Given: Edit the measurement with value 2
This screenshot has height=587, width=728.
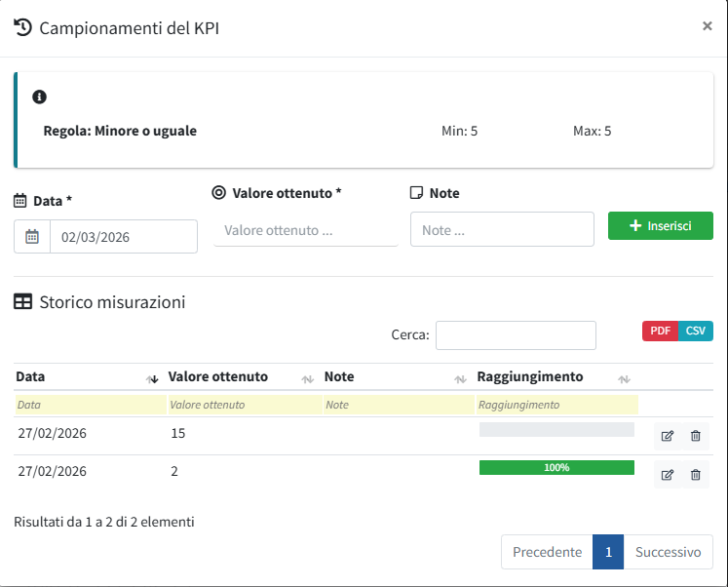Looking at the screenshot, I should tap(668, 475).
